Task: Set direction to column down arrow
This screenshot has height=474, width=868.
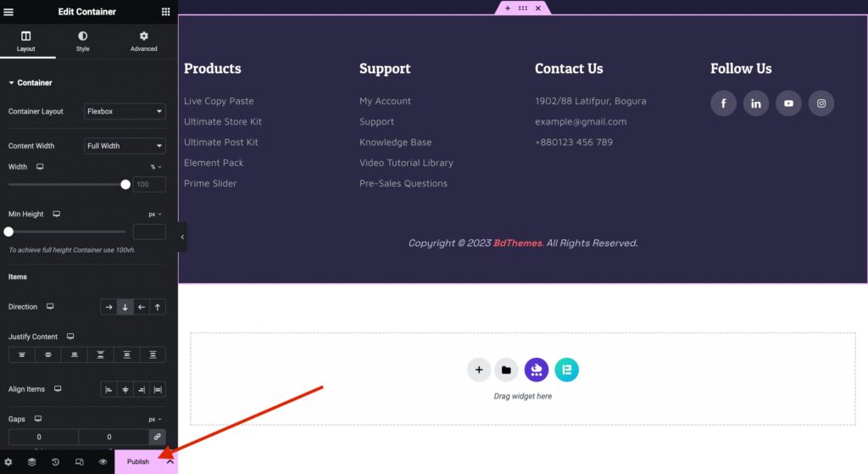Action: pos(125,307)
